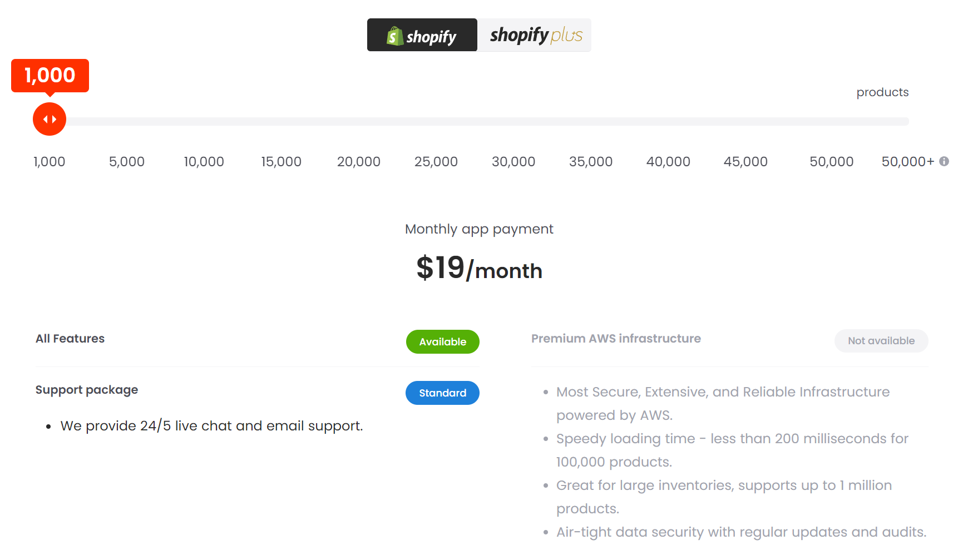Image resolution: width=953 pixels, height=560 pixels.
Task: Click the blue Standard support badge
Action: click(443, 393)
